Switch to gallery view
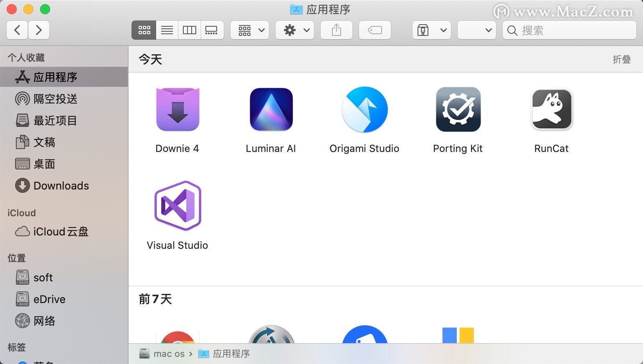 (212, 30)
